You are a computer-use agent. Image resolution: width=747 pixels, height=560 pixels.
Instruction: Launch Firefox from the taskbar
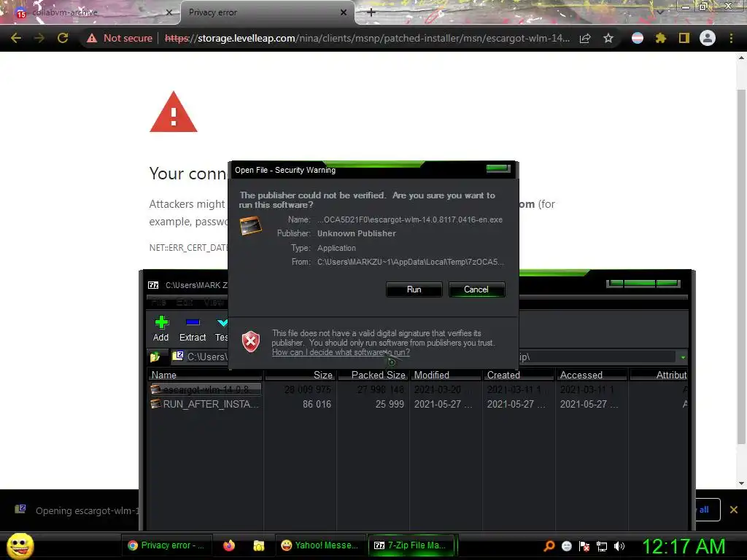229,545
